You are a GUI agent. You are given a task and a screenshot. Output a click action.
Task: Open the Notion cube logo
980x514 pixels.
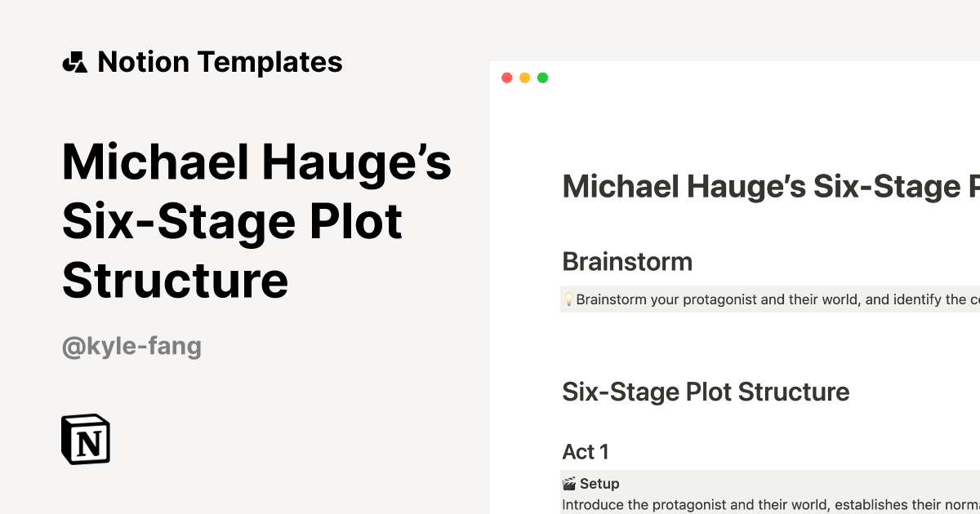point(86,439)
